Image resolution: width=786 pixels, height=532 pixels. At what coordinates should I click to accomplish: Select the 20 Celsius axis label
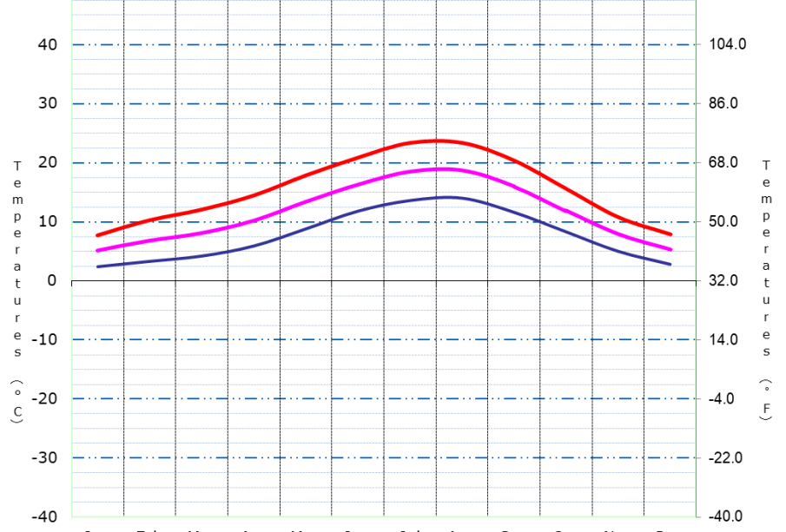tap(47, 162)
